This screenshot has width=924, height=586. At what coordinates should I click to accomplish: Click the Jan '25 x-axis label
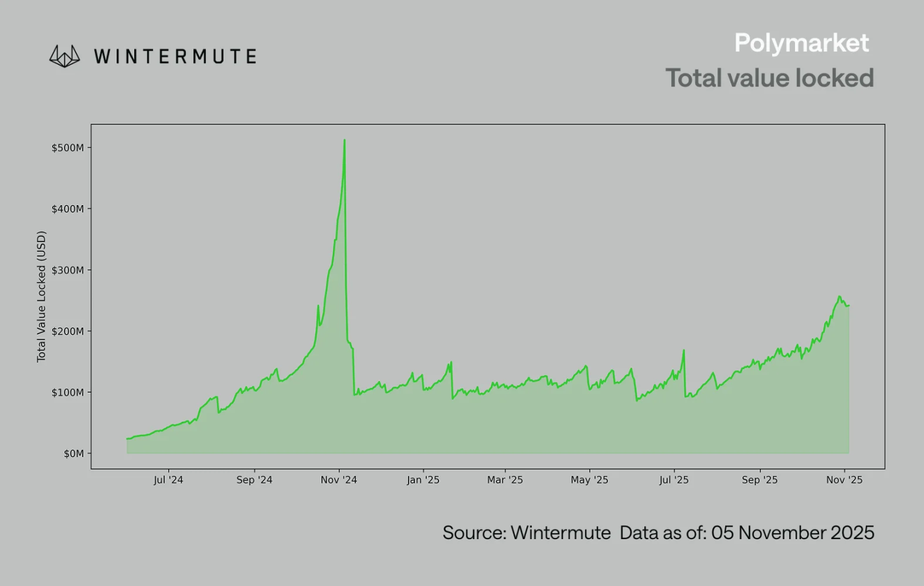click(x=423, y=480)
